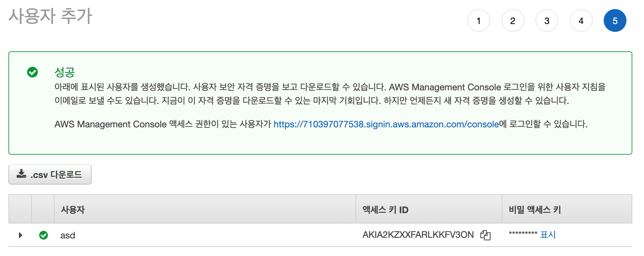Image resolution: width=644 pixels, height=256 pixels.
Task: Click the 액세스 키 ID column header
Action: (x=385, y=210)
